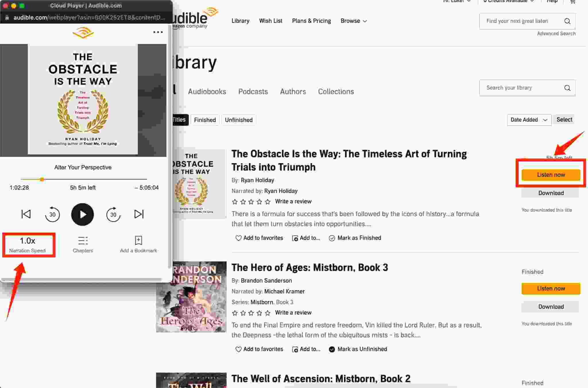Image resolution: width=588 pixels, height=388 pixels.
Task: Open The Hero of Ages title link
Action: coord(310,267)
